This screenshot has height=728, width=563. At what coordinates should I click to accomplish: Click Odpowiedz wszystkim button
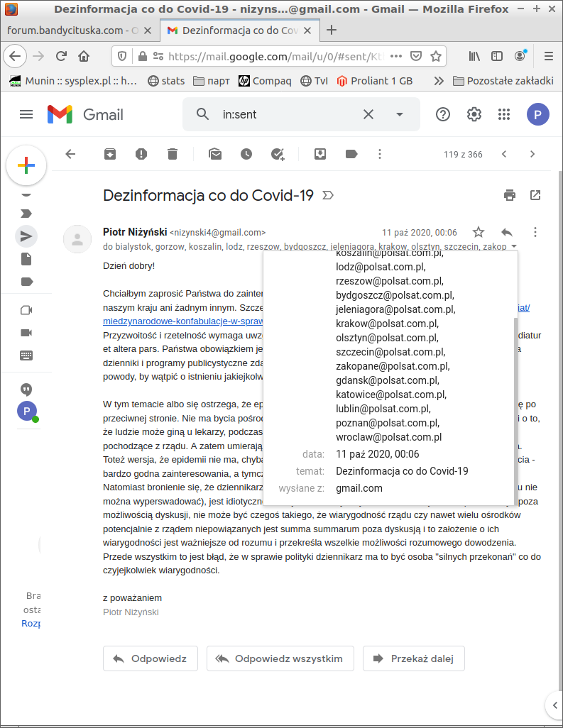click(x=280, y=658)
